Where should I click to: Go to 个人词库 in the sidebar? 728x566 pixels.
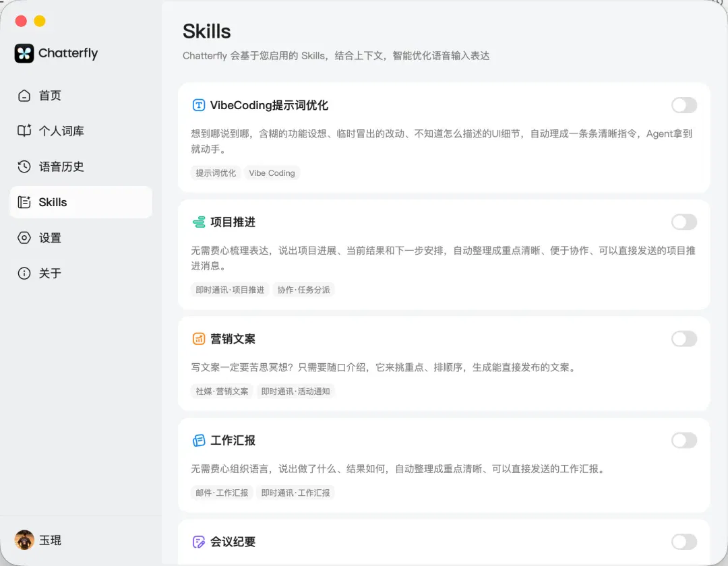pyautogui.click(x=81, y=131)
